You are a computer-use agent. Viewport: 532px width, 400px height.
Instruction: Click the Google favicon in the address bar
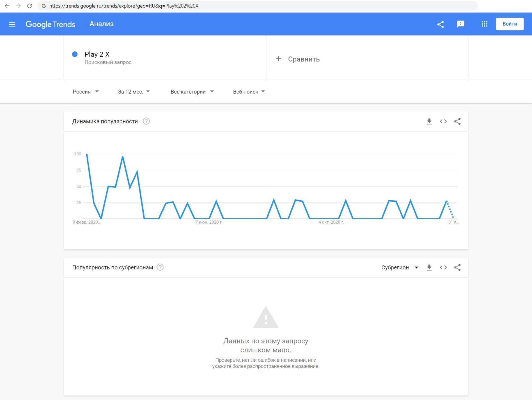click(x=43, y=6)
